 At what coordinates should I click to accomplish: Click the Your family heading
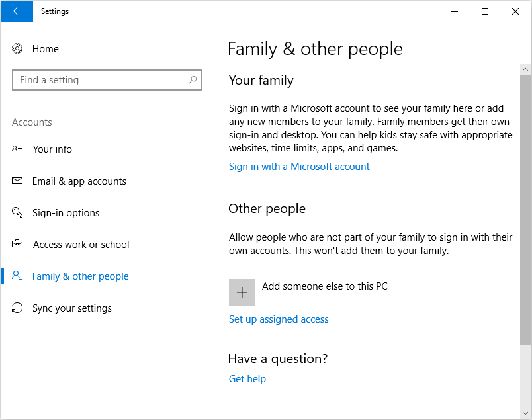click(x=261, y=81)
